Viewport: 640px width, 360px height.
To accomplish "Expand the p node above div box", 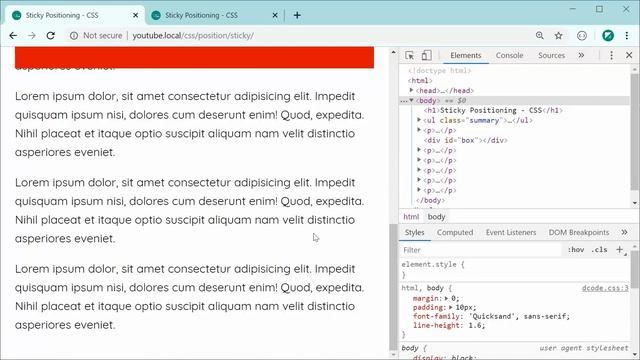I will [419, 130].
